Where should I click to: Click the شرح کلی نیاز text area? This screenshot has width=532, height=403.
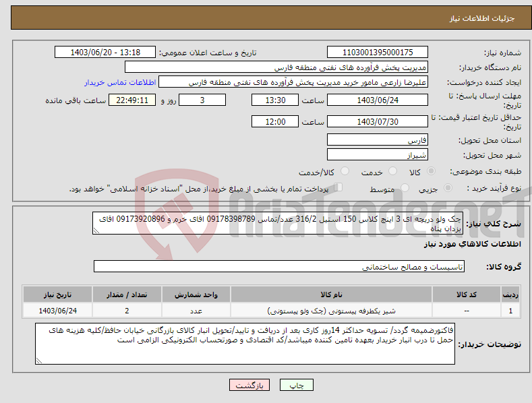(x=278, y=223)
